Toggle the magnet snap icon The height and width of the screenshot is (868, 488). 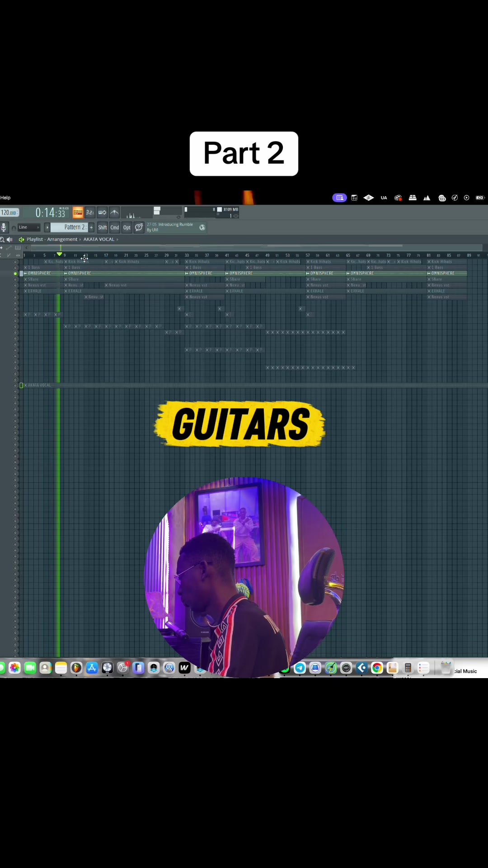click(14, 228)
